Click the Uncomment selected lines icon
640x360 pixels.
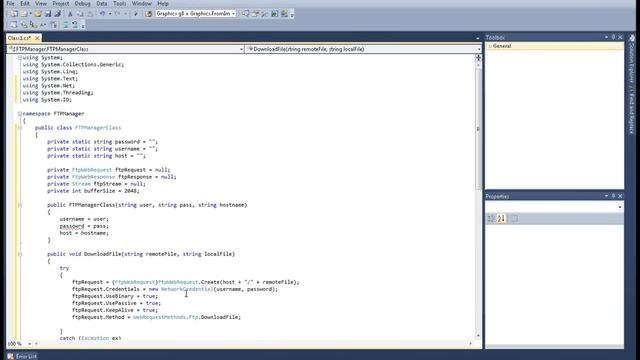[x=75, y=25]
